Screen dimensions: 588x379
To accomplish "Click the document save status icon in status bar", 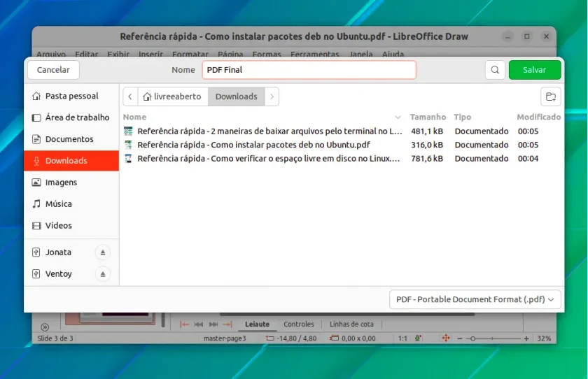I will (418, 338).
